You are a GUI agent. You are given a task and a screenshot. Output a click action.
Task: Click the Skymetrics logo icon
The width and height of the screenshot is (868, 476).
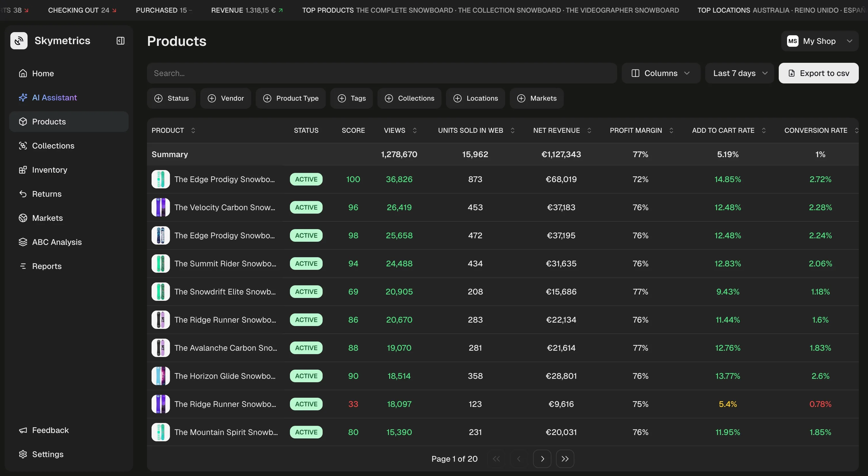click(x=19, y=41)
